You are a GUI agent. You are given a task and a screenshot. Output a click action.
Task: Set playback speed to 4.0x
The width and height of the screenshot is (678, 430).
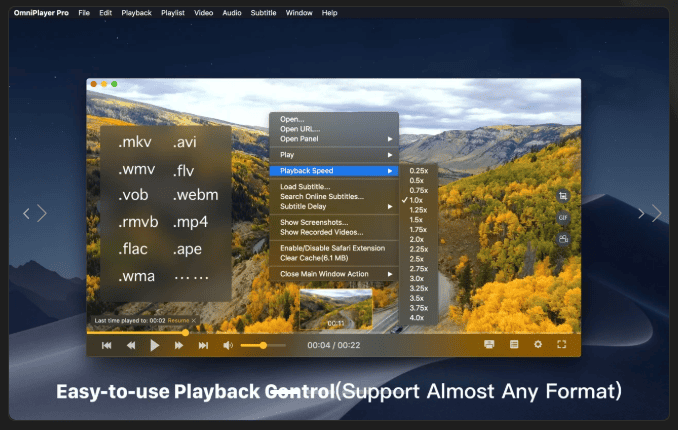pos(418,318)
